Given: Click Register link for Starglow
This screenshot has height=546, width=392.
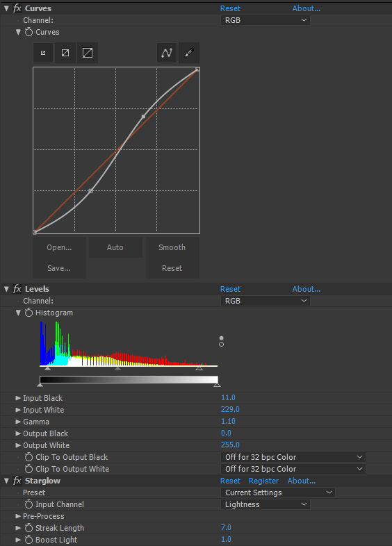Looking at the screenshot, I should click(263, 481).
